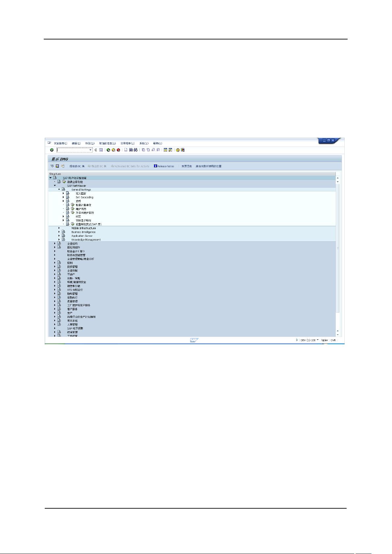Click the Find binoculars icon
The width and height of the screenshot is (392, 554).
(131, 150)
